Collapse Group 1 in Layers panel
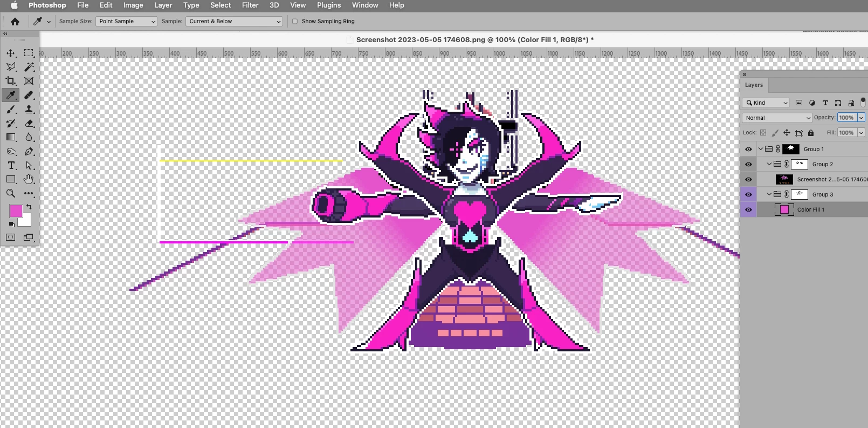The width and height of the screenshot is (868, 428). (761, 149)
